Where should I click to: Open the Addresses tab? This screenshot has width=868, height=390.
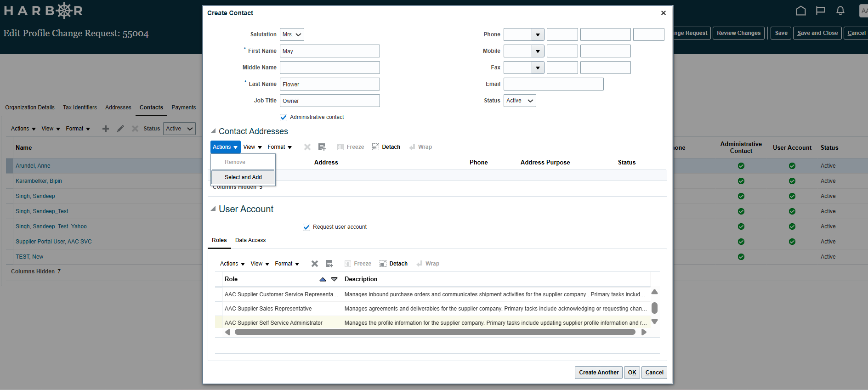[118, 107]
